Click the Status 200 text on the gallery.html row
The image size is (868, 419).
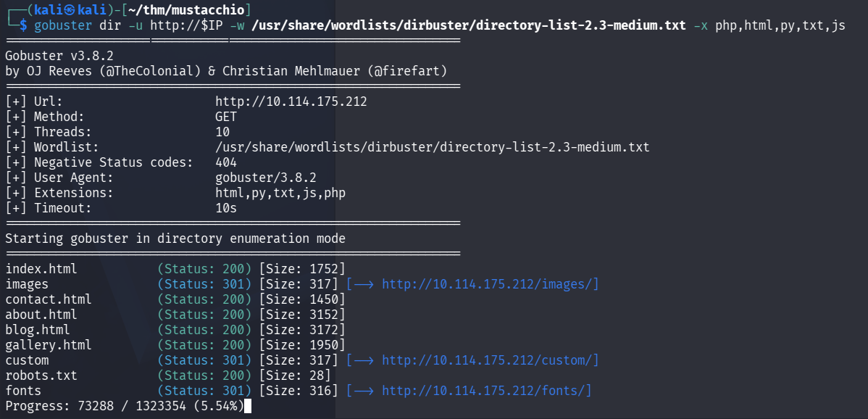click(x=204, y=345)
